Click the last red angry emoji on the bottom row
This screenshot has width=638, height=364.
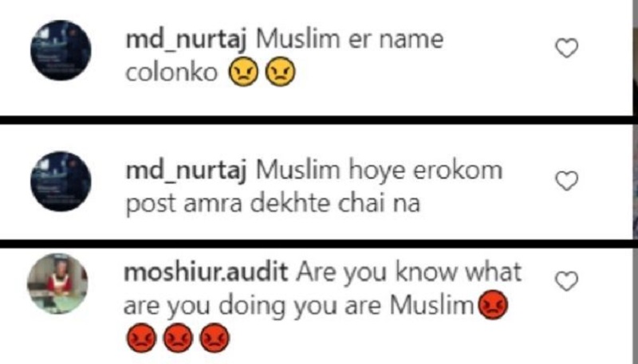(215, 338)
